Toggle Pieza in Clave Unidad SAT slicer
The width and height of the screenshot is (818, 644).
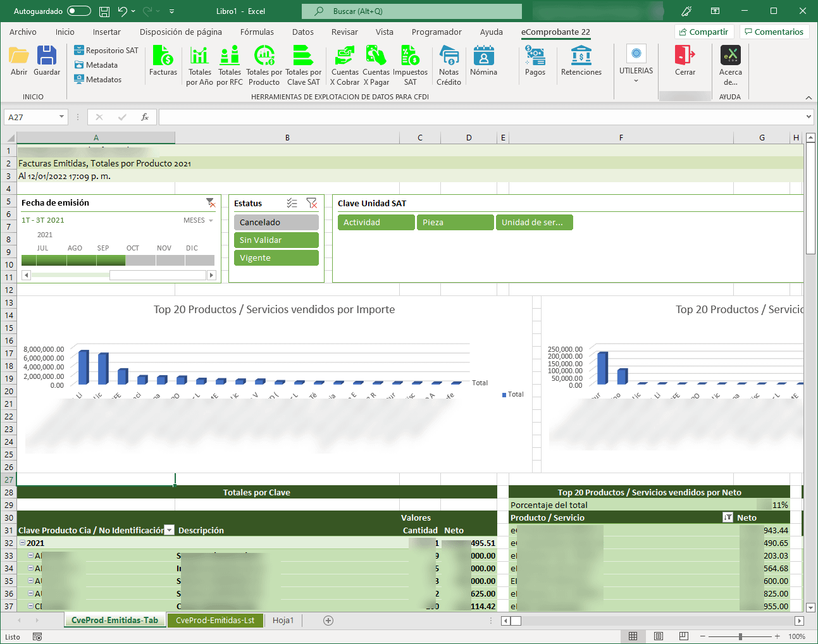455,223
